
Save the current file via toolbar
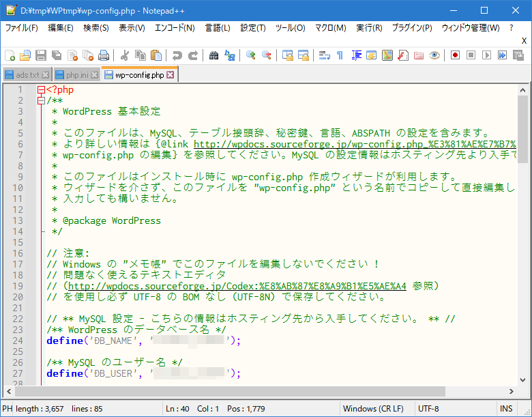pos(41,55)
